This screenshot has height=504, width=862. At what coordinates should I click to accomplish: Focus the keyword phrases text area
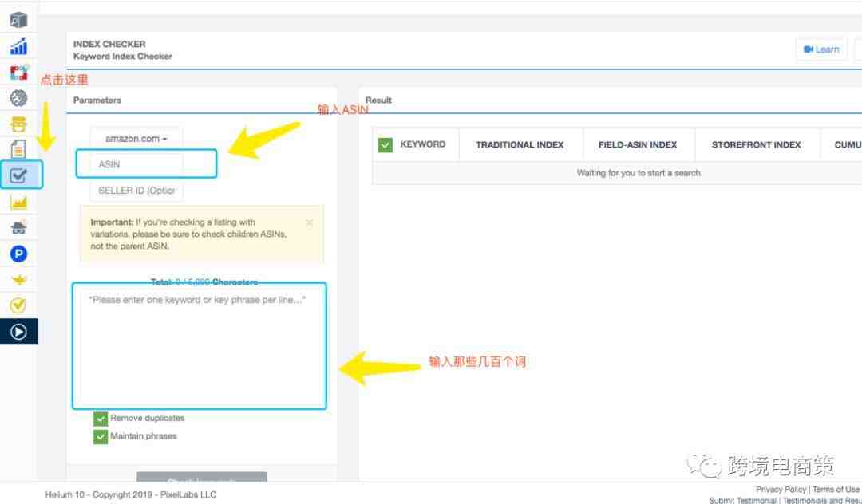pos(199,347)
